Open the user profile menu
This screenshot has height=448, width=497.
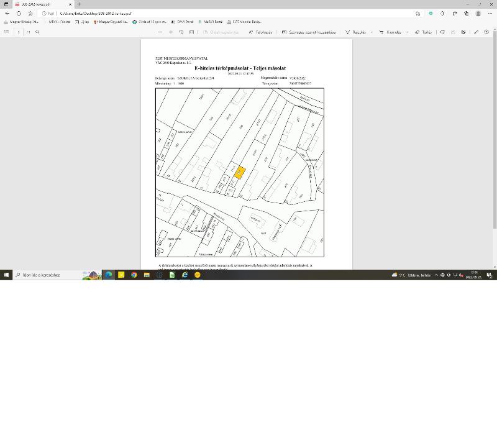tap(478, 13)
